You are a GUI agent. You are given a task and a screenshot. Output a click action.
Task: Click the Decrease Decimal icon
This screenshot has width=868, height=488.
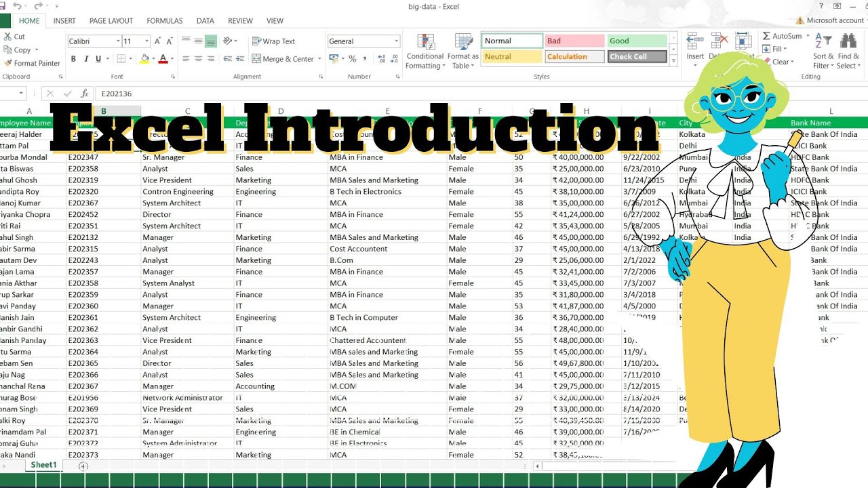click(x=393, y=59)
